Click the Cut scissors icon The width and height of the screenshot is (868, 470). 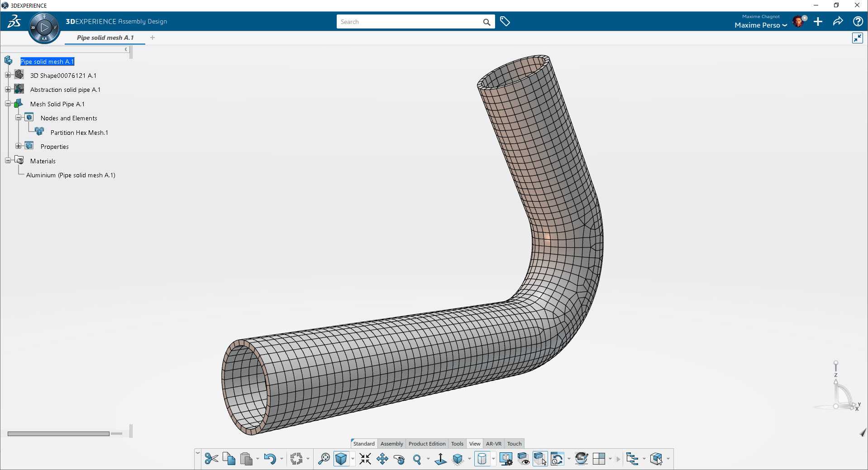(x=211, y=459)
